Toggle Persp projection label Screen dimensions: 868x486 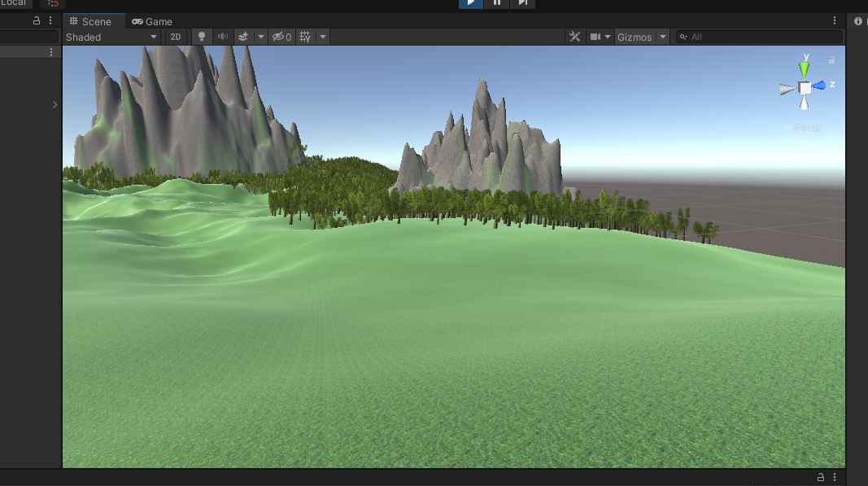click(803, 128)
